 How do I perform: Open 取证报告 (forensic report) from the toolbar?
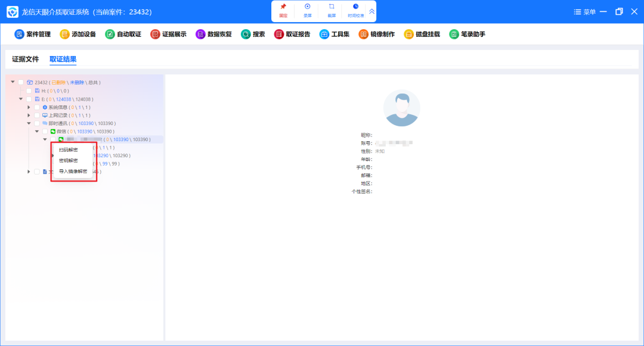[x=292, y=35]
